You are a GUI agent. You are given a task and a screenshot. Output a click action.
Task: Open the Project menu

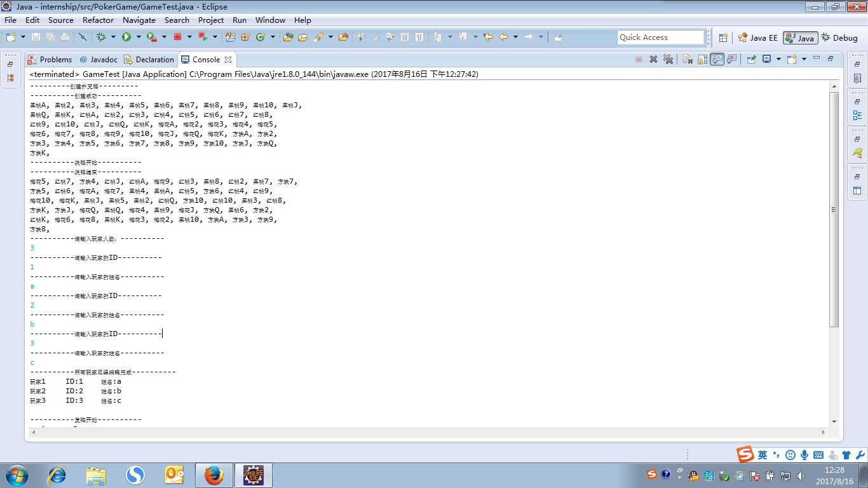point(211,20)
